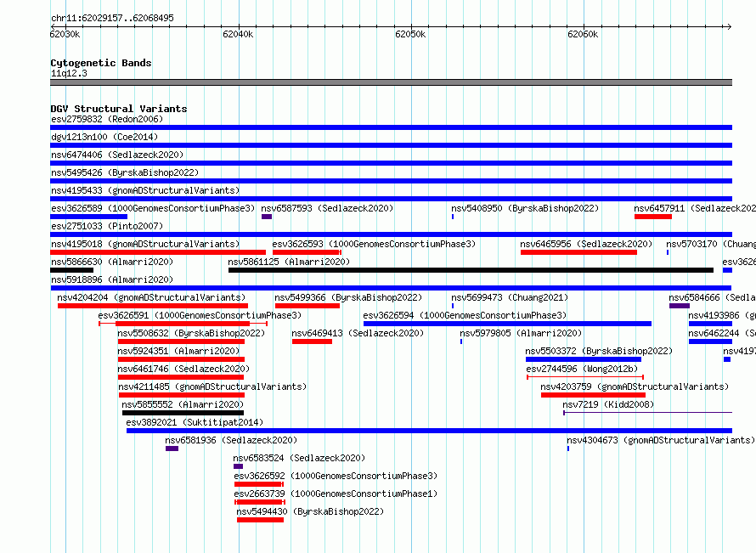The image size is (756, 553).
Task: Click nsv5408950 (ByrskaBishop2022) label
Action: (525, 208)
